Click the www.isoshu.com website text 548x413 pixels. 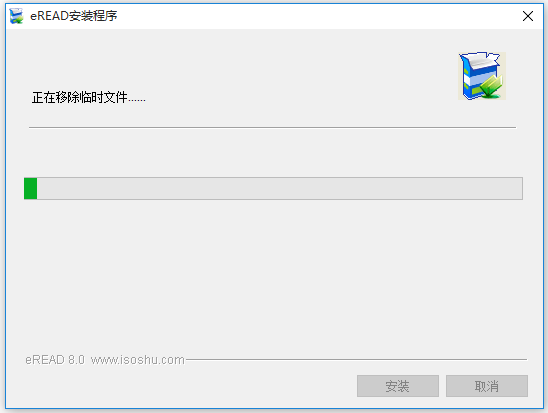click(x=138, y=360)
